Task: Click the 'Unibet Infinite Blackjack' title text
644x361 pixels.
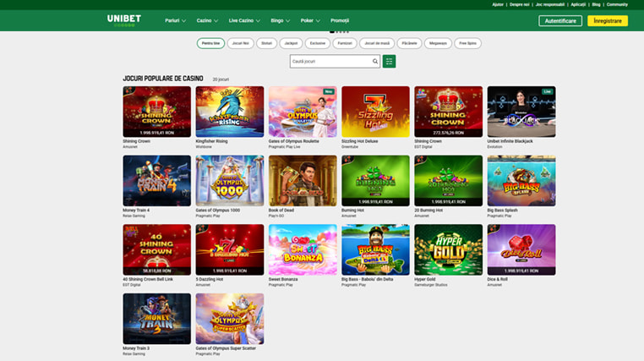Action: [510, 141]
